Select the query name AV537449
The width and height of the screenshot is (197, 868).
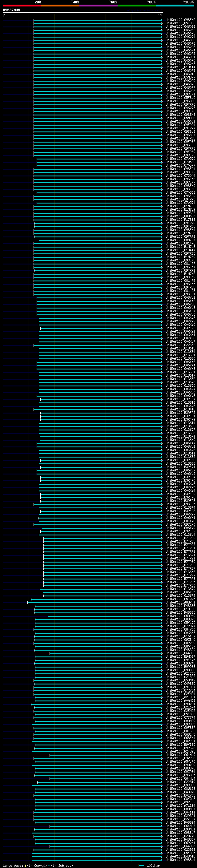(11, 10)
